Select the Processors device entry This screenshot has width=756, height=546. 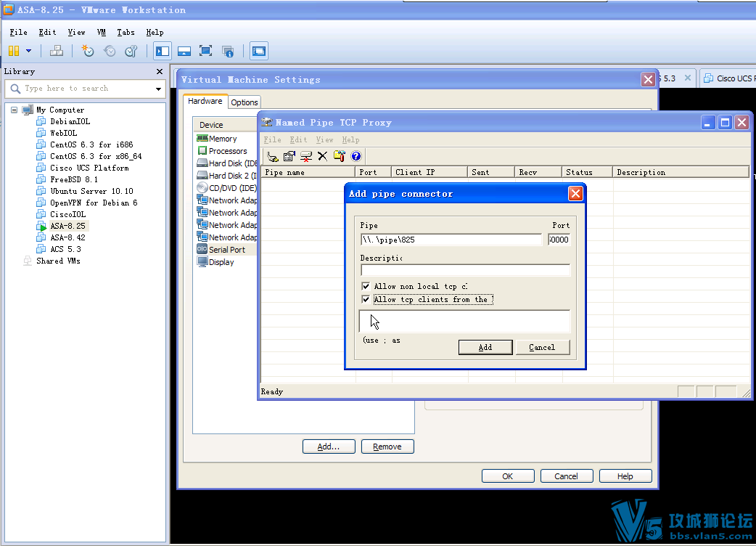coord(222,151)
